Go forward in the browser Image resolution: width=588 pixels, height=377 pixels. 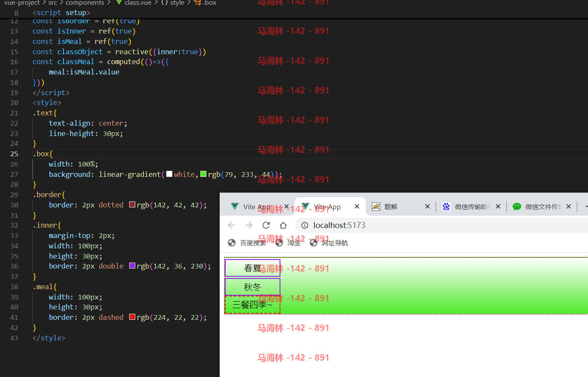(249, 225)
